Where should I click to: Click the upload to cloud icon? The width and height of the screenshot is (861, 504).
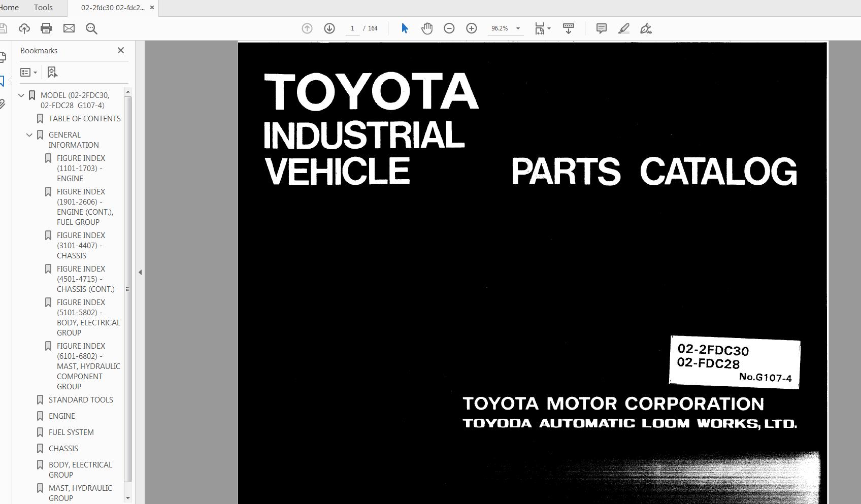[x=24, y=28]
